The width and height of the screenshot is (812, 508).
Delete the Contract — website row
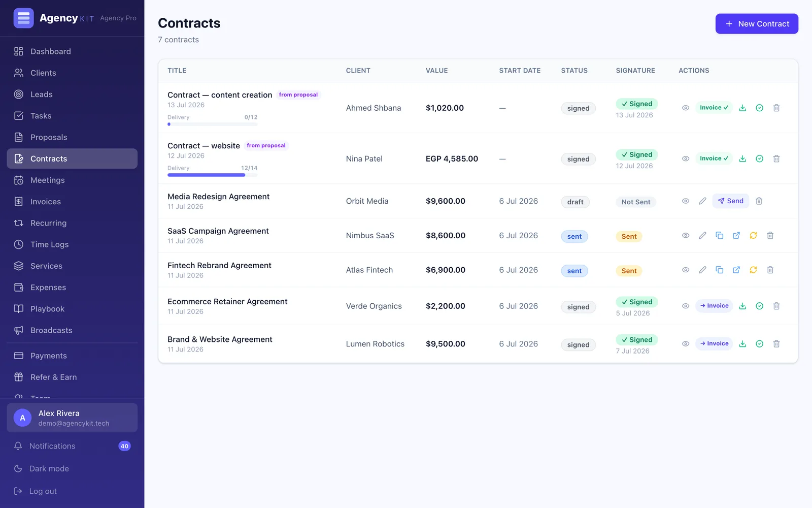click(x=776, y=158)
